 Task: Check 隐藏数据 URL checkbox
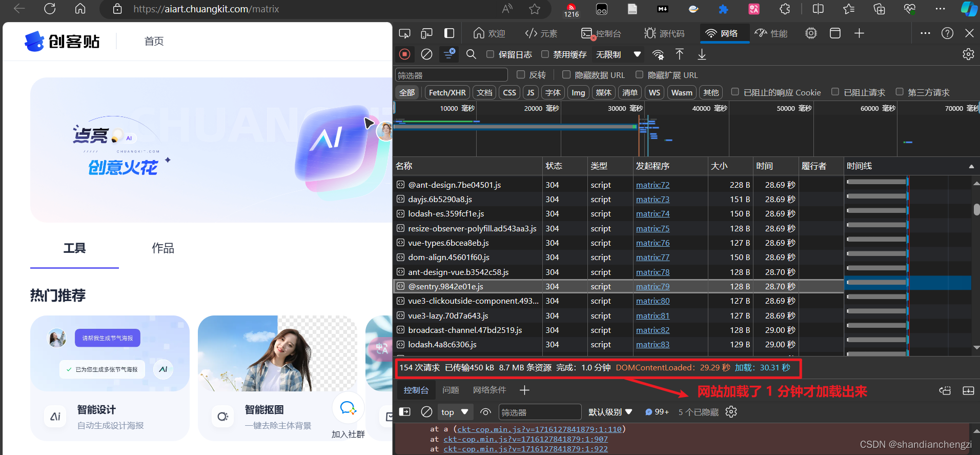coord(566,74)
